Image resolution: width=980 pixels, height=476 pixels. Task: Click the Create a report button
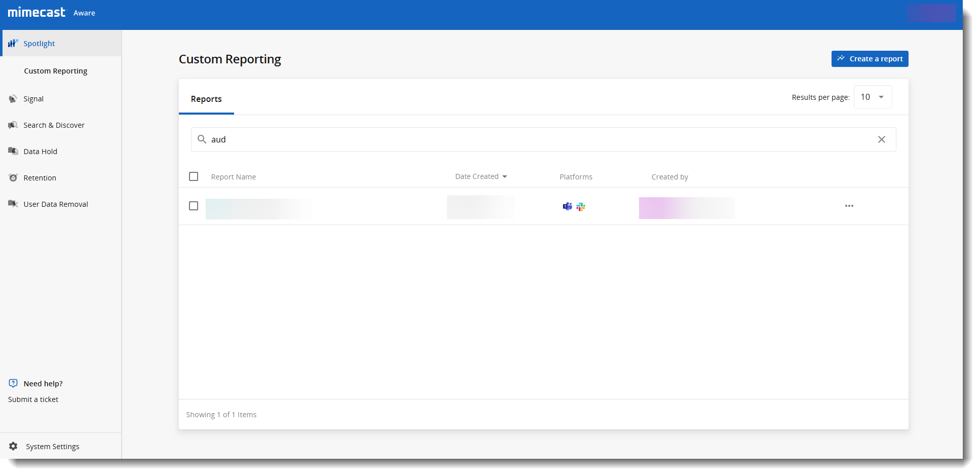tap(870, 59)
